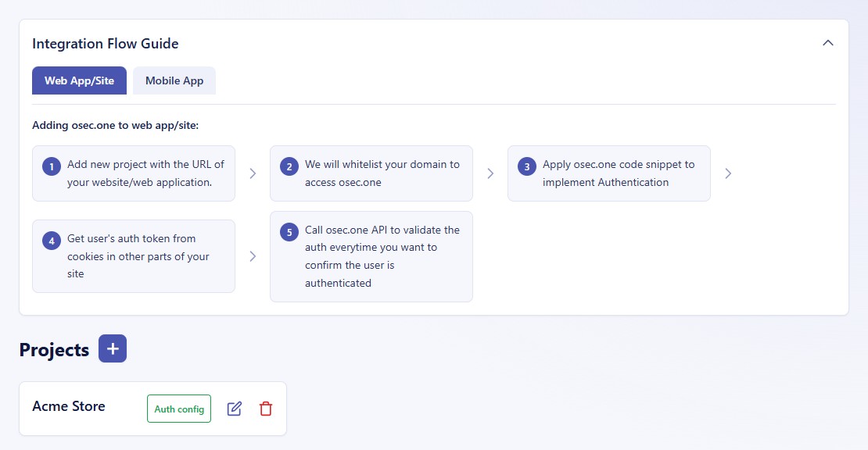Delete the Acme Store project
Screen dimensions: 868x450
[x=266, y=409]
